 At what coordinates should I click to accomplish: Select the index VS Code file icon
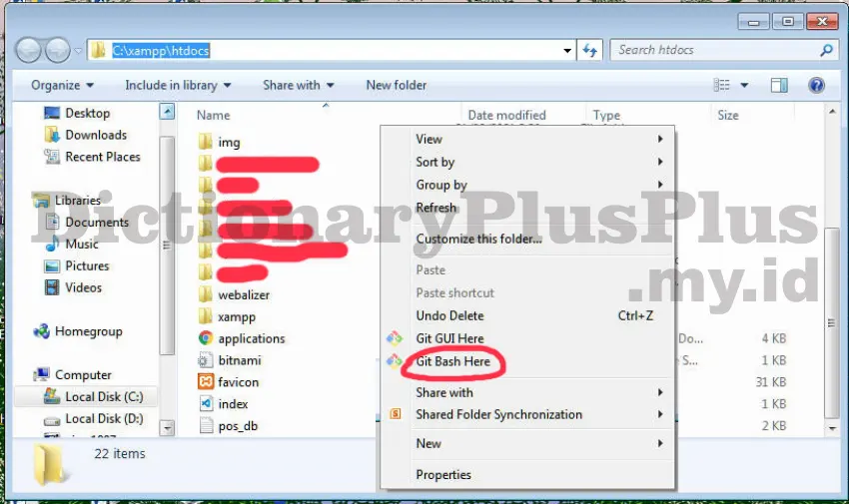pos(205,403)
